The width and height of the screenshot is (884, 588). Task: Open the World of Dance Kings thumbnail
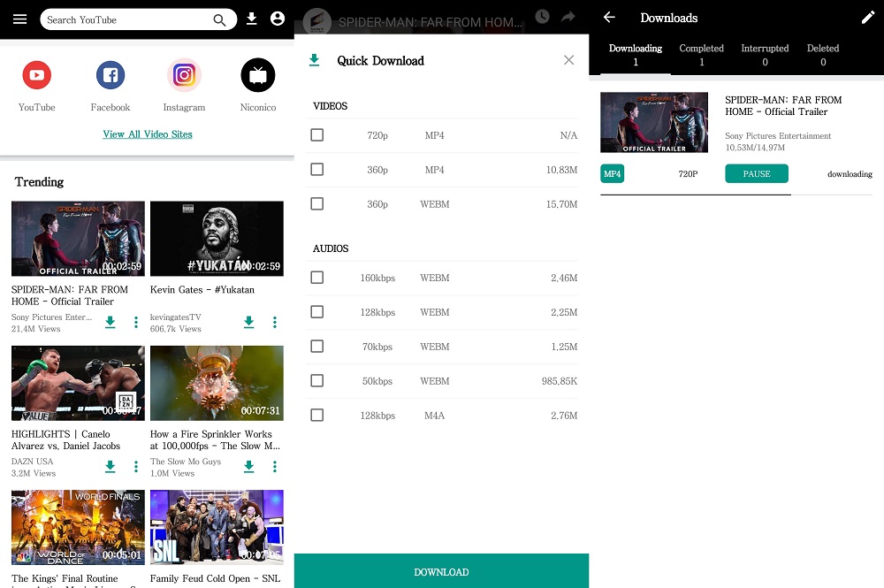pyautogui.click(x=78, y=528)
